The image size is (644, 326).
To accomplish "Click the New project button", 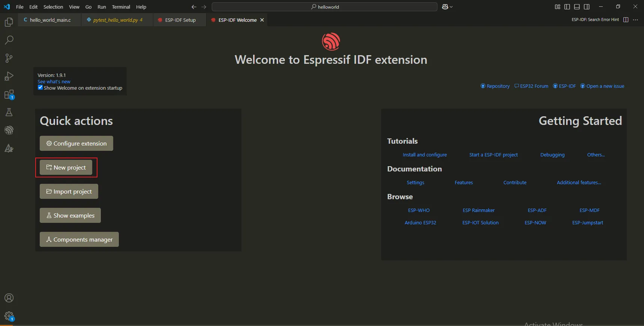I will pyautogui.click(x=66, y=167).
